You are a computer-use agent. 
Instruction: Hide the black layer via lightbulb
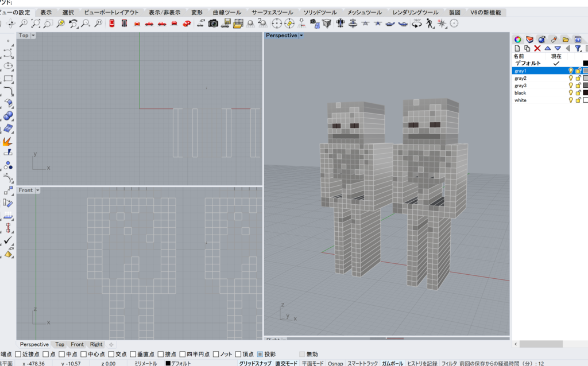pos(571,93)
